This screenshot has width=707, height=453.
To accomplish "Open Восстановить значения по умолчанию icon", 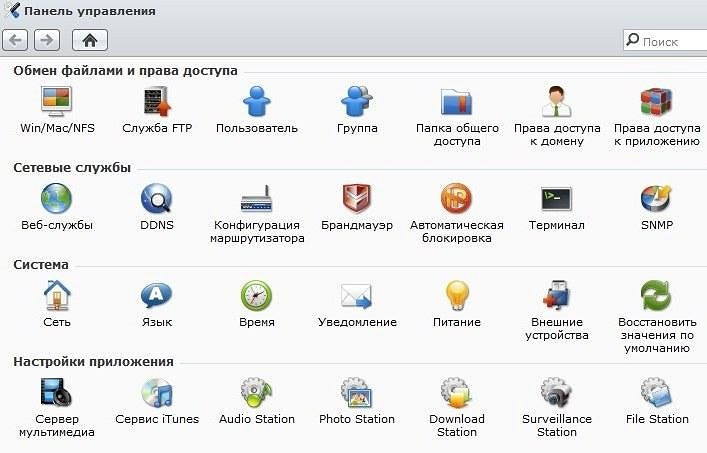I will (x=656, y=296).
